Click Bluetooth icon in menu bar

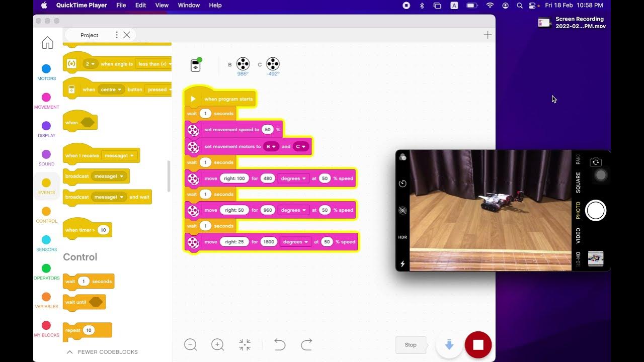(x=422, y=5)
